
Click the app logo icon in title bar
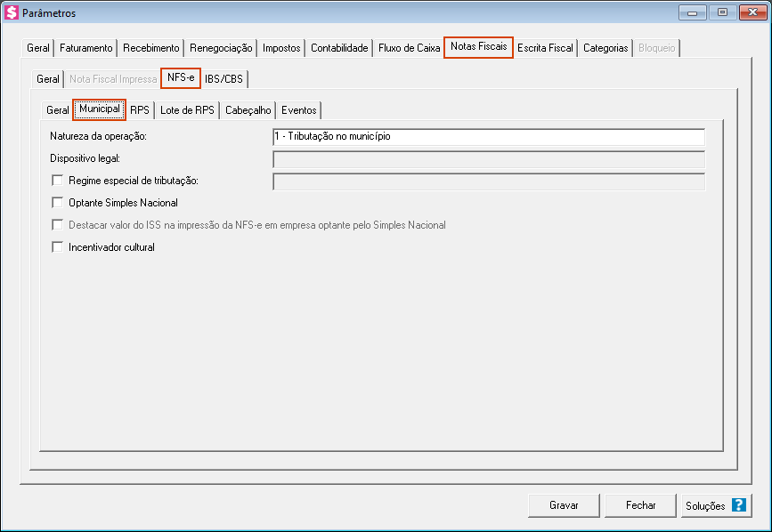[12, 13]
